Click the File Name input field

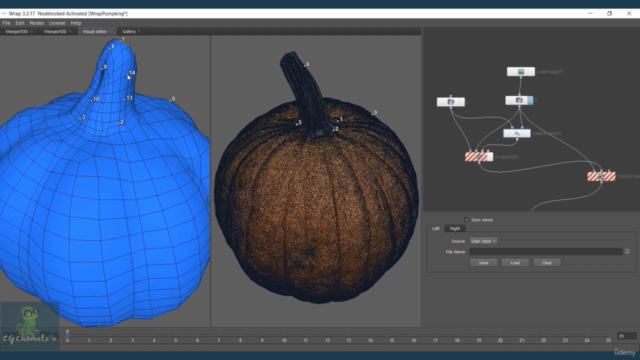[546, 252]
